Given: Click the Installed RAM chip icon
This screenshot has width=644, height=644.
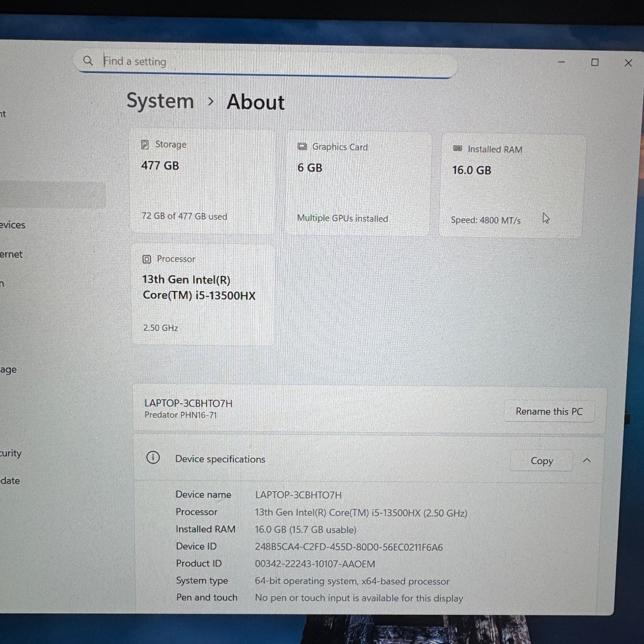Looking at the screenshot, I should coord(458,149).
